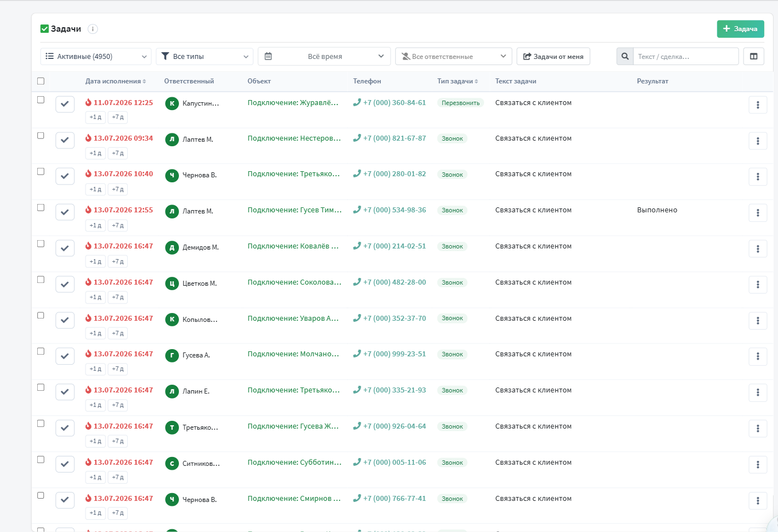
Task: Sort by Тип задачи column
Action: click(457, 81)
